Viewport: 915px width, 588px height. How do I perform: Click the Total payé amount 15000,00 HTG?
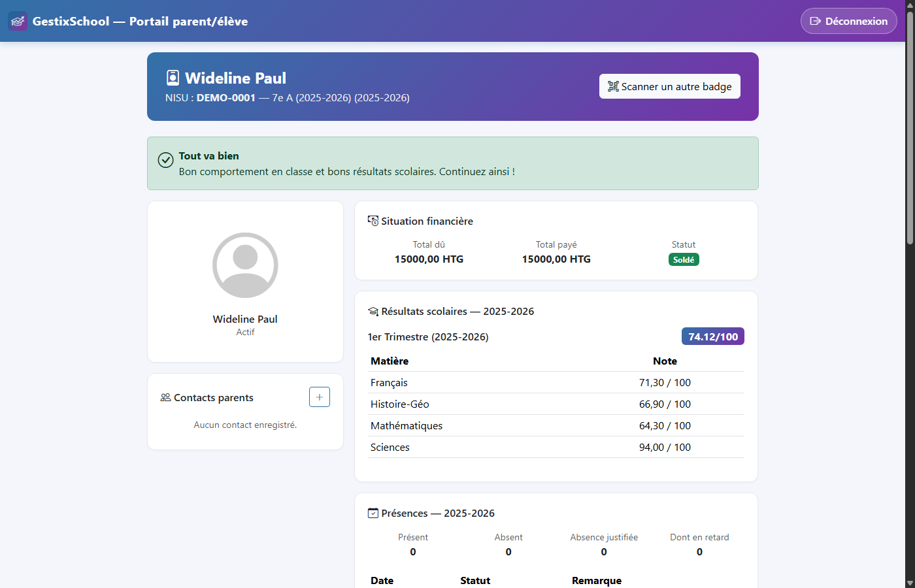click(x=556, y=259)
